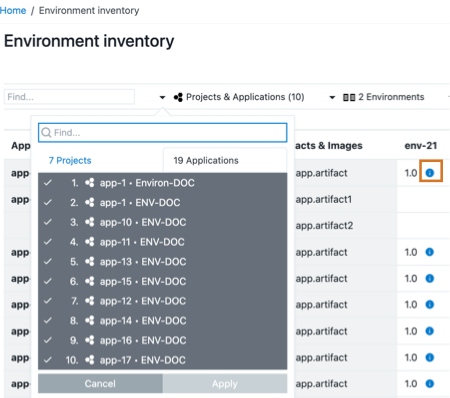Click the project icon beside app-1 ENV-DOC
The height and width of the screenshot is (398, 450).
(x=89, y=202)
